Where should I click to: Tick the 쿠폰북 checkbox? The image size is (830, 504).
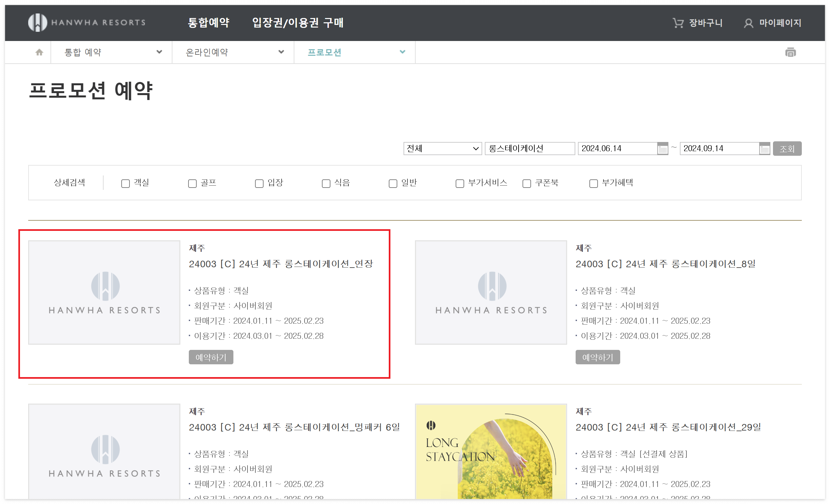click(526, 183)
